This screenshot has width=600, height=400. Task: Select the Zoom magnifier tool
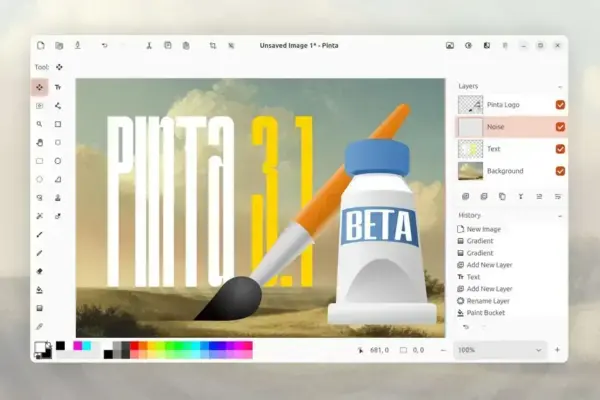(39, 124)
